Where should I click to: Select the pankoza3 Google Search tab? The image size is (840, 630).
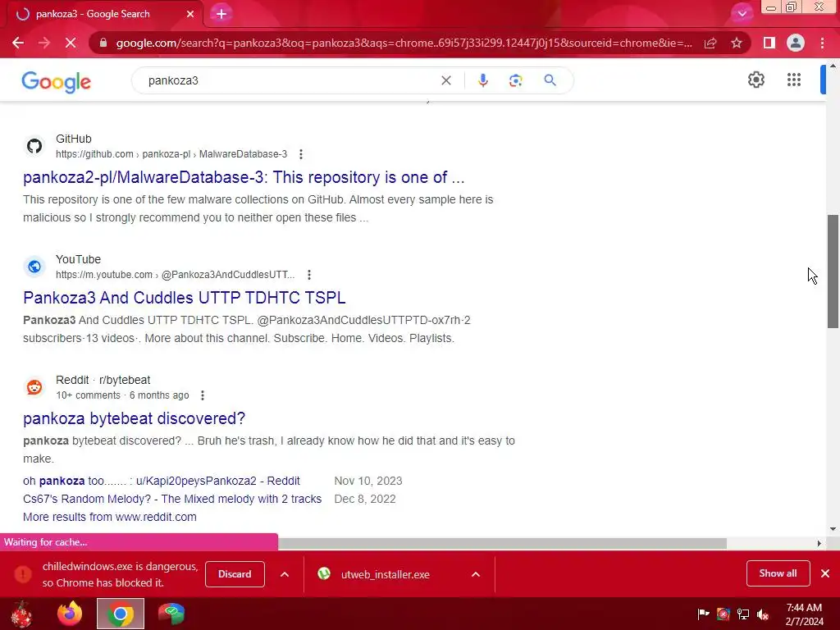click(105, 14)
